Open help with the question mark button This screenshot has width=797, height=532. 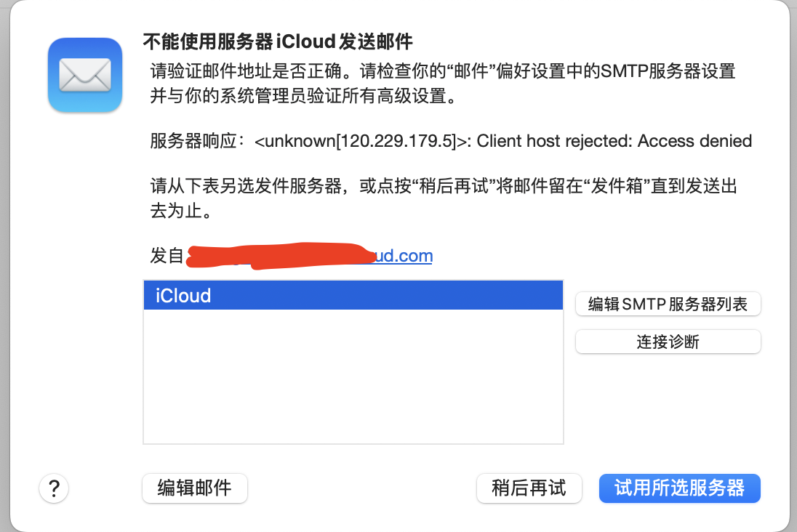tap(54, 488)
